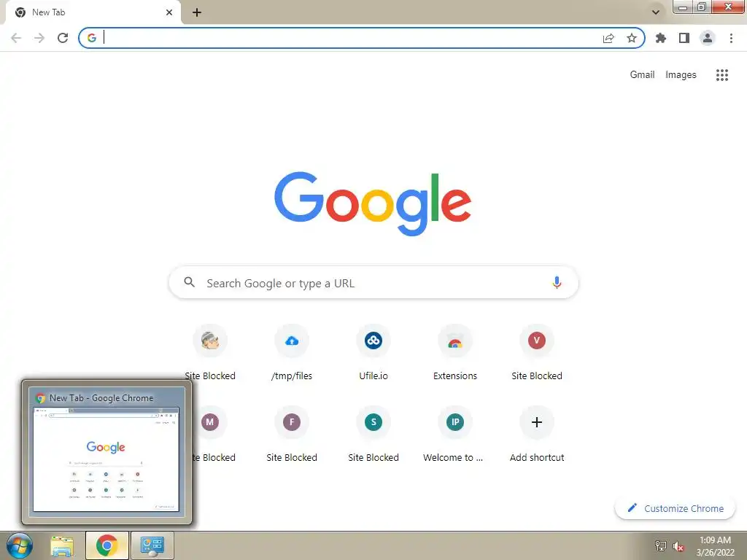747x560 pixels.
Task: Open the Google apps grid
Action: pyautogui.click(x=722, y=75)
